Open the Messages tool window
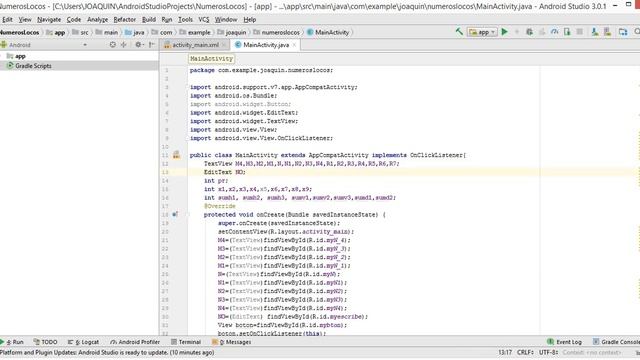The width and height of the screenshot is (640, 360). pyautogui.click(x=232, y=342)
